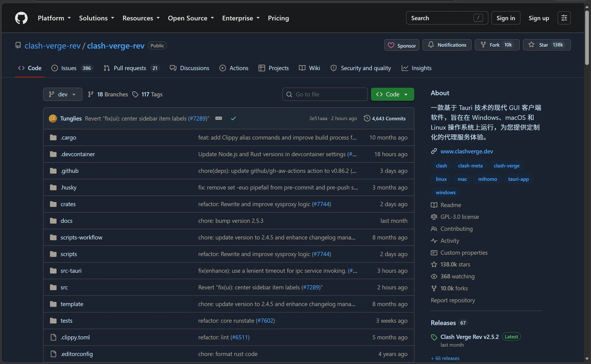Click the pulse icon beside Activity

[434, 241]
